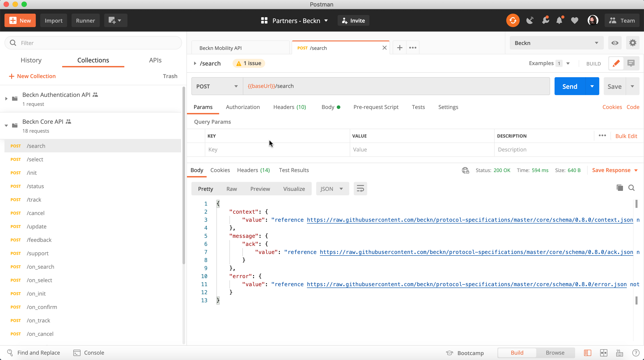Open the Examples dropdown

pyautogui.click(x=549, y=63)
